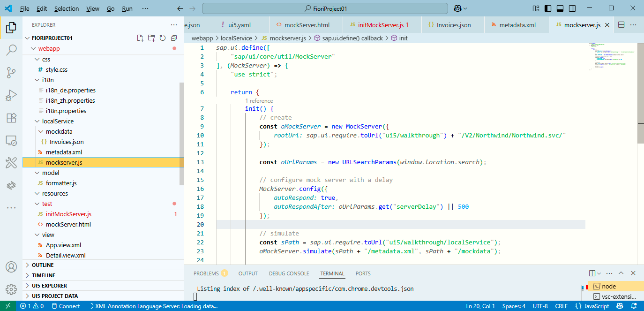
Task: Open notifications via the status bar bell
Action: [x=634, y=306]
